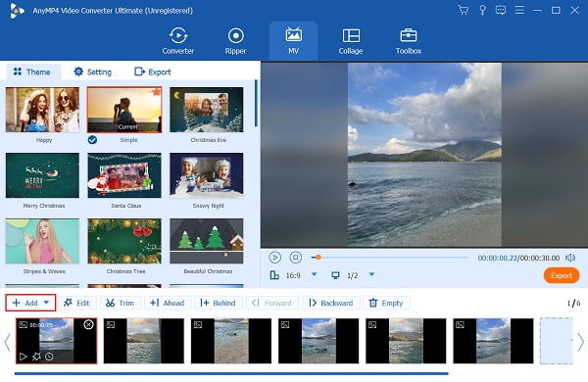Click the Empty trash button
This screenshot has height=382, width=588.
[x=386, y=303]
